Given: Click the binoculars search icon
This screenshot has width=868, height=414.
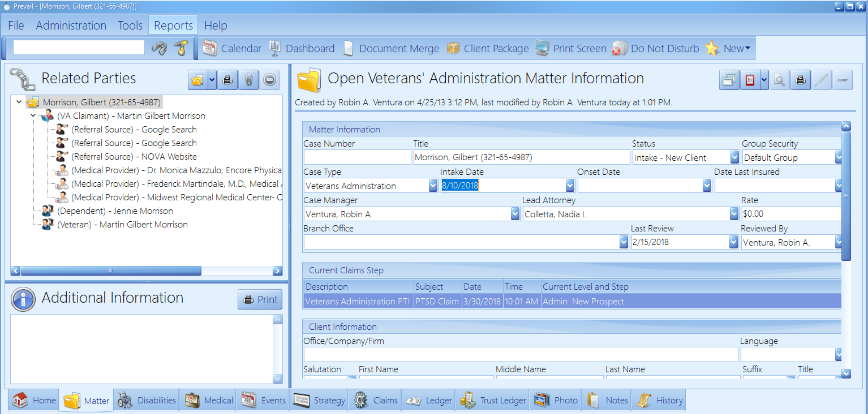Looking at the screenshot, I should [x=159, y=48].
